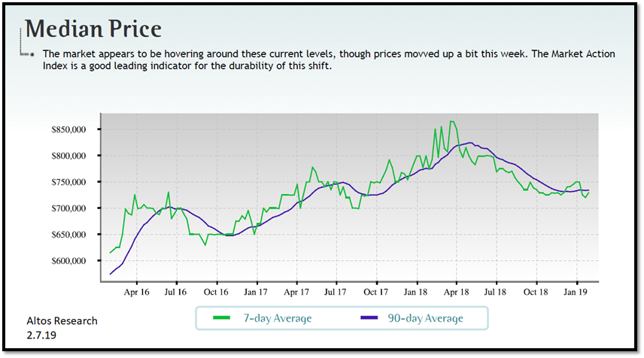
Task: Select the Jan 18 x-axis marker
Action: click(x=416, y=292)
